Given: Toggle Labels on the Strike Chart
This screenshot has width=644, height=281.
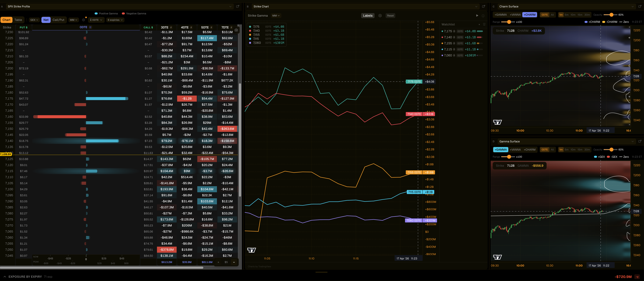Looking at the screenshot, I should [x=368, y=16].
